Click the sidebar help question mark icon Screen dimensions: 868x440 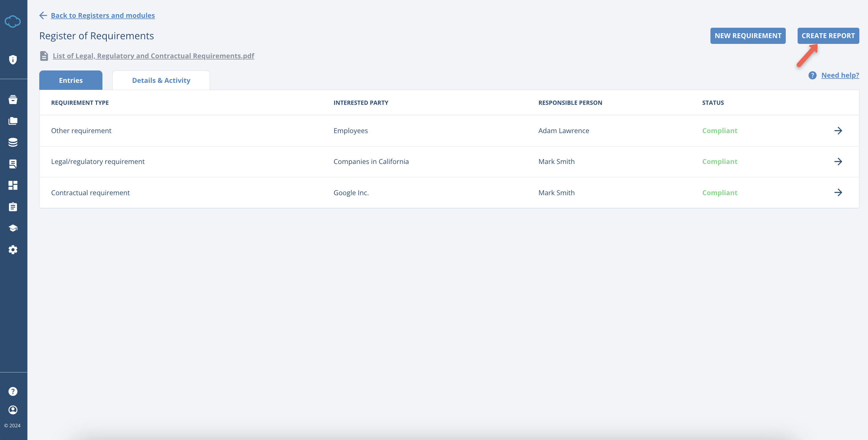(x=13, y=391)
